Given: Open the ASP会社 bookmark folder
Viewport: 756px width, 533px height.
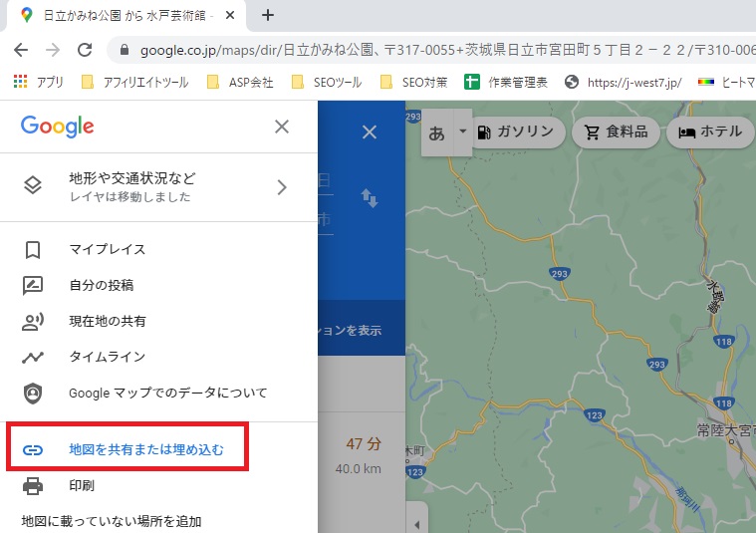Looking at the screenshot, I should (240, 83).
